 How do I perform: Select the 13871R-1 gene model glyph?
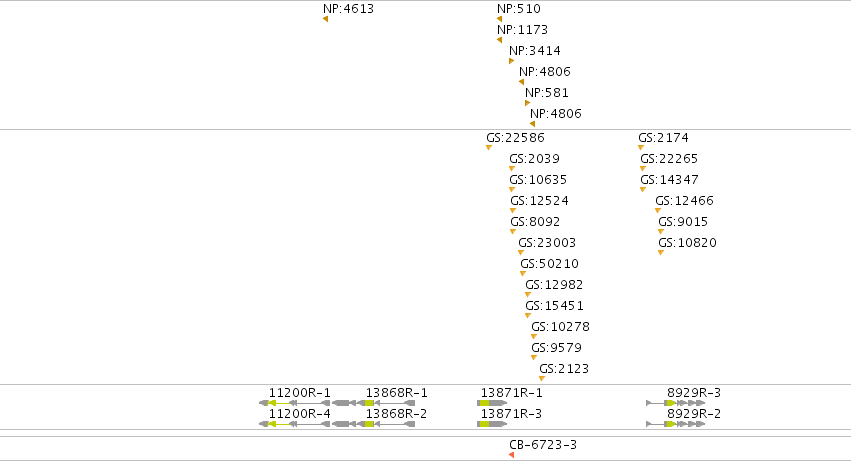coord(492,403)
